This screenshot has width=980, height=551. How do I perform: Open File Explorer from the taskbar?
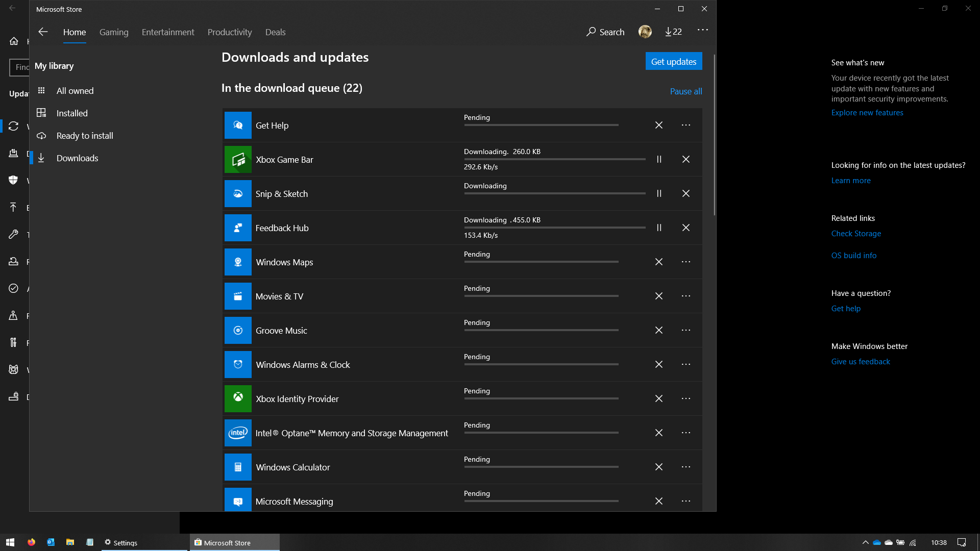pyautogui.click(x=70, y=542)
